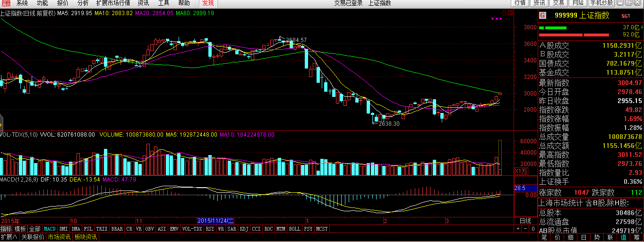This screenshot has width=644, height=242.
Task: Switch indicator to SAR
Action: (x=232, y=229)
